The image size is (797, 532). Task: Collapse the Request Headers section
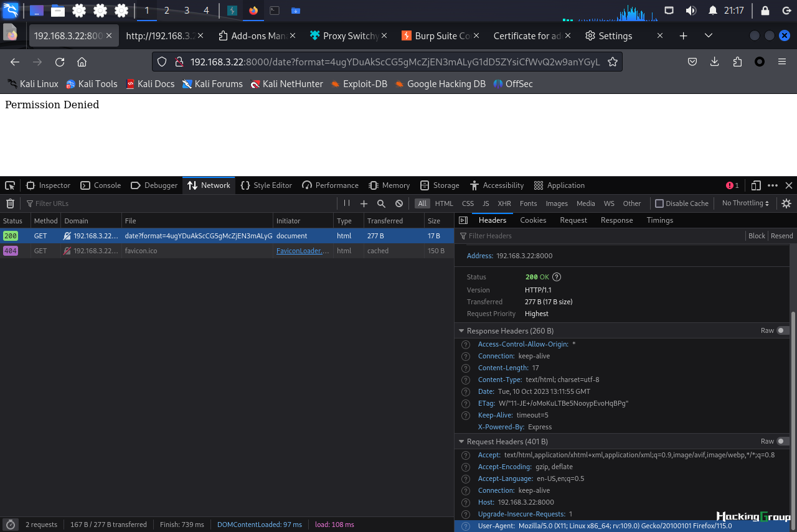point(461,442)
